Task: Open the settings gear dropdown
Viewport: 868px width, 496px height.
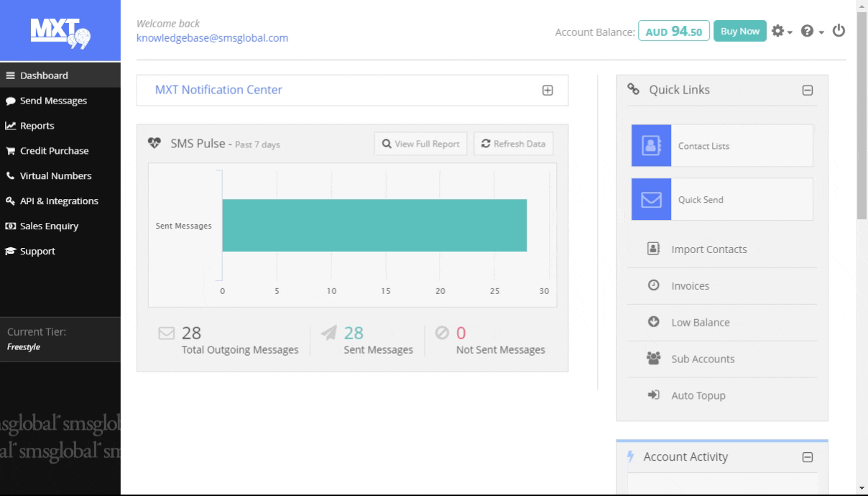Action: point(781,31)
